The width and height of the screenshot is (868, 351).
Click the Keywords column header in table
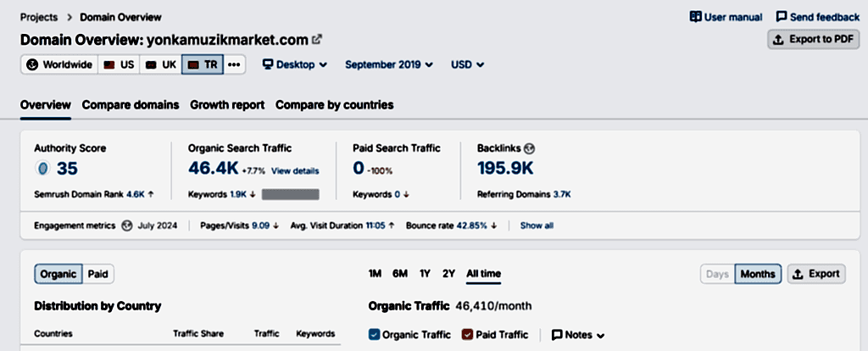[315, 334]
